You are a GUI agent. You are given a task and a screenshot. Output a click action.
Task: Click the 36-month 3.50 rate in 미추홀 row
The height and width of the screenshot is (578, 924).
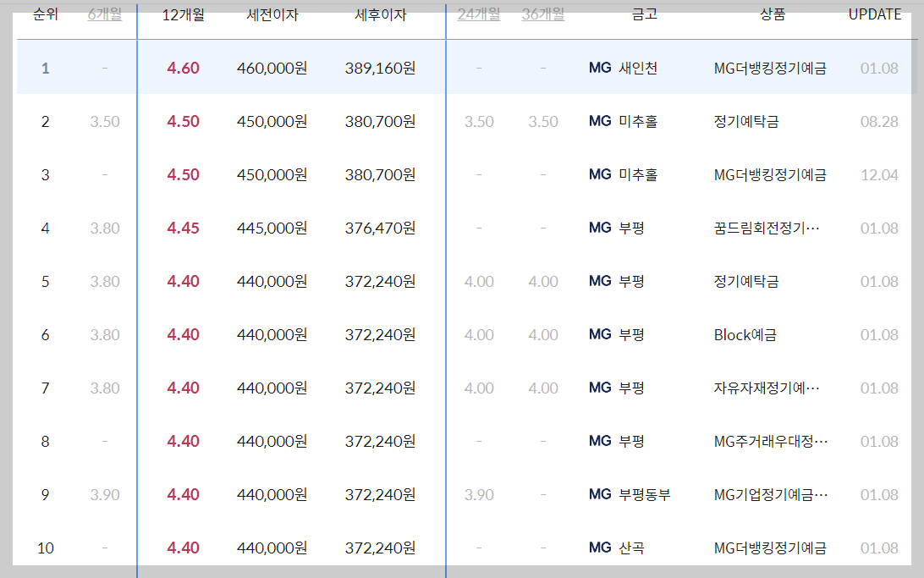[542, 121]
